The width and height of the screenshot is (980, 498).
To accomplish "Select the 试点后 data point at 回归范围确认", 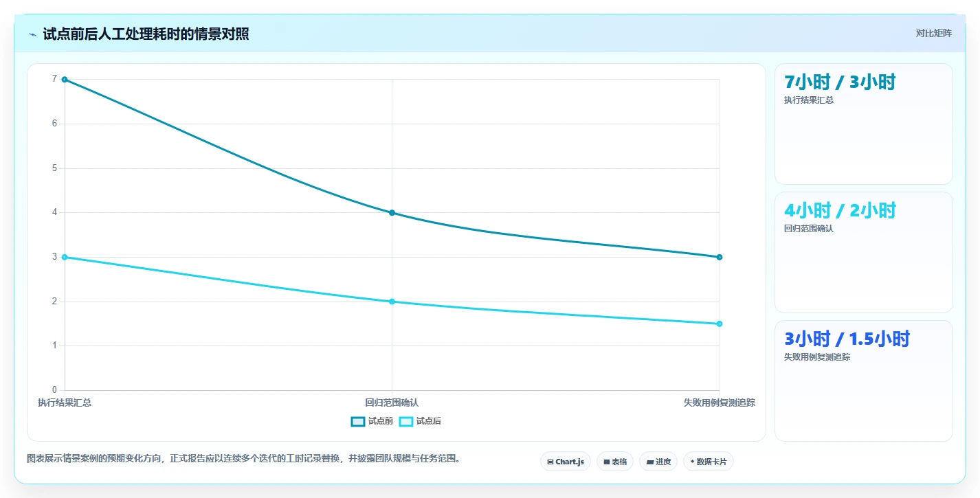I will tap(392, 302).
